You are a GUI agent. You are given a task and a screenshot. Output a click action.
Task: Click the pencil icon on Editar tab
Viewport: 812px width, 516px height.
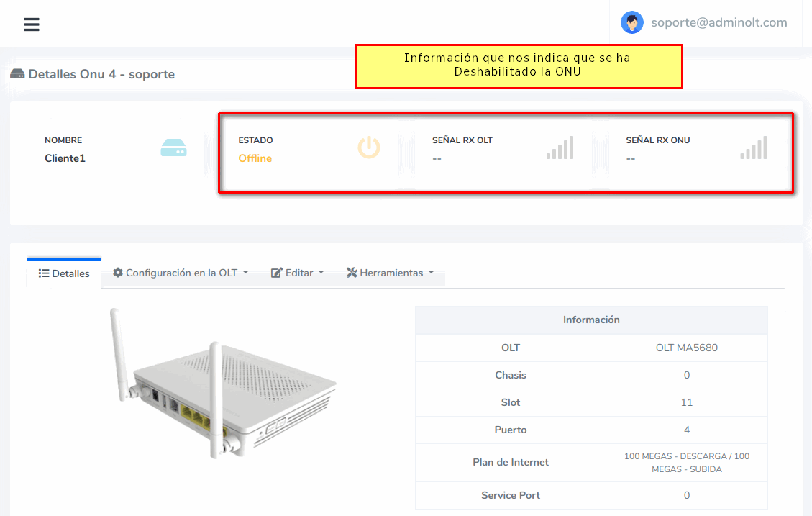click(276, 273)
